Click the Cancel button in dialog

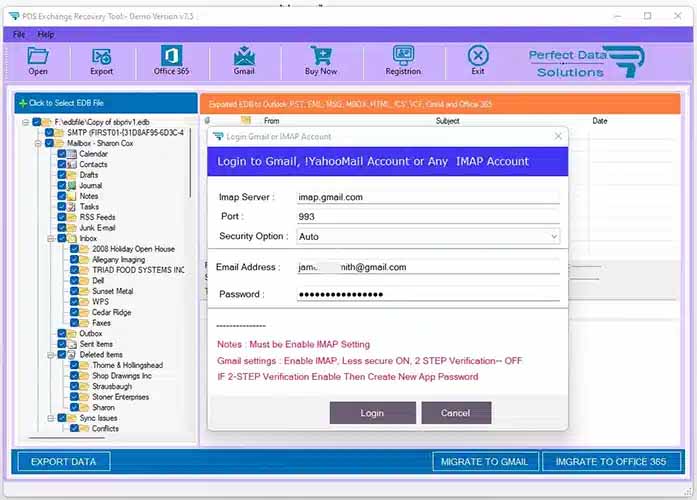tap(456, 413)
